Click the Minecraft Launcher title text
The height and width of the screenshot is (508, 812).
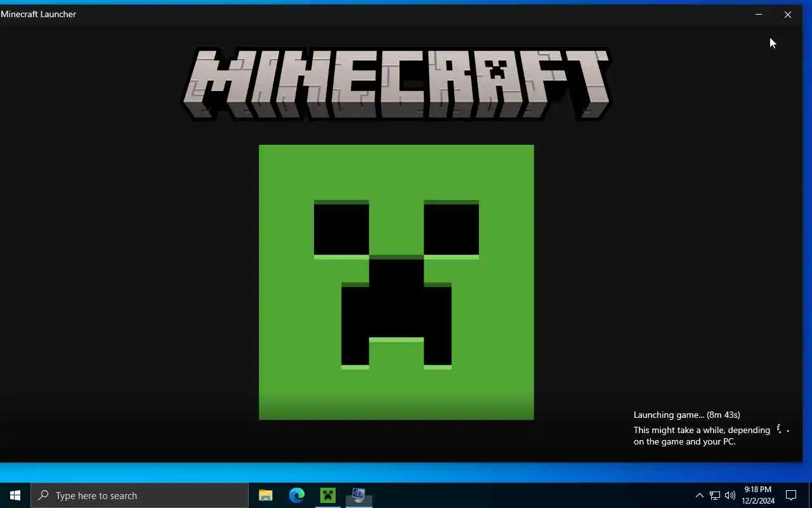click(39, 14)
